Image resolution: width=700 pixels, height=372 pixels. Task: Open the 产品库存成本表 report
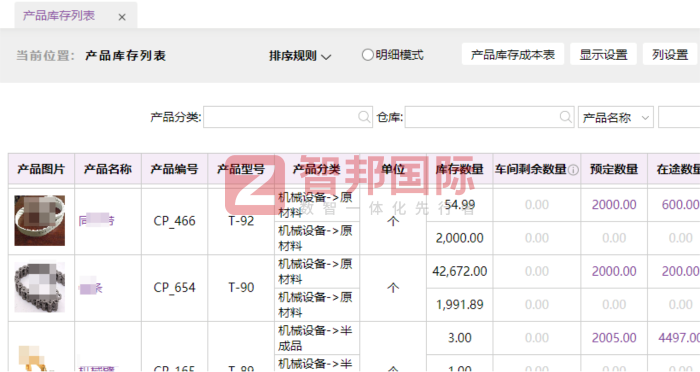(512, 54)
